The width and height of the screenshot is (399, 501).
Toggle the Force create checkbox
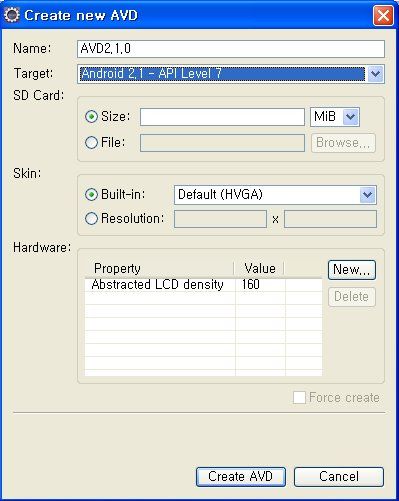[x=299, y=397]
